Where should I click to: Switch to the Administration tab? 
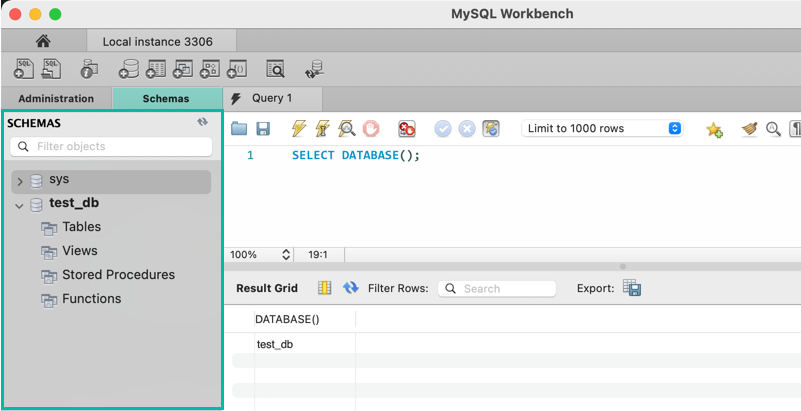click(56, 99)
